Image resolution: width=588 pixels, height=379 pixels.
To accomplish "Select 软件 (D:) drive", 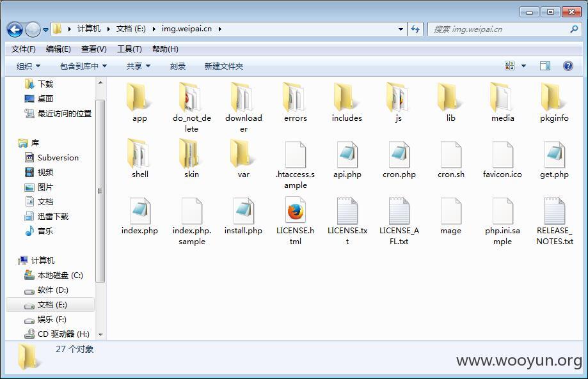I will (x=46, y=290).
